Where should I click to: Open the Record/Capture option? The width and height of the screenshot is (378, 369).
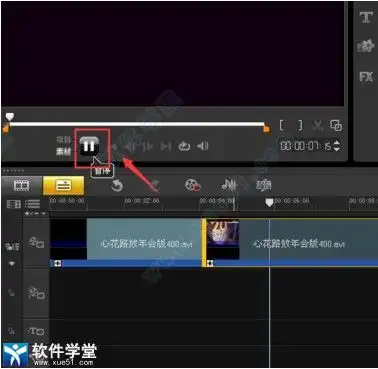(193, 185)
